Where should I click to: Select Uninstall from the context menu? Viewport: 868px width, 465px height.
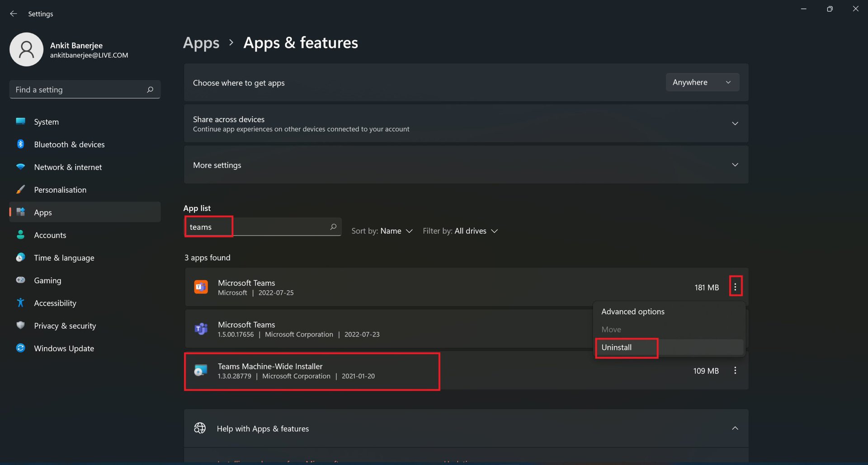click(617, 347)
